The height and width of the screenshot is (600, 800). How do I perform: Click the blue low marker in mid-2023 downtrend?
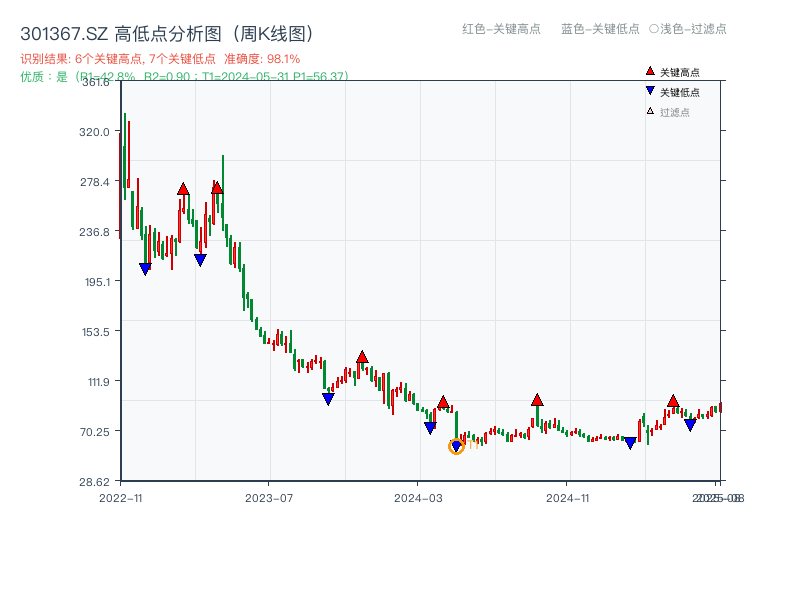click(x=327, y=399)
